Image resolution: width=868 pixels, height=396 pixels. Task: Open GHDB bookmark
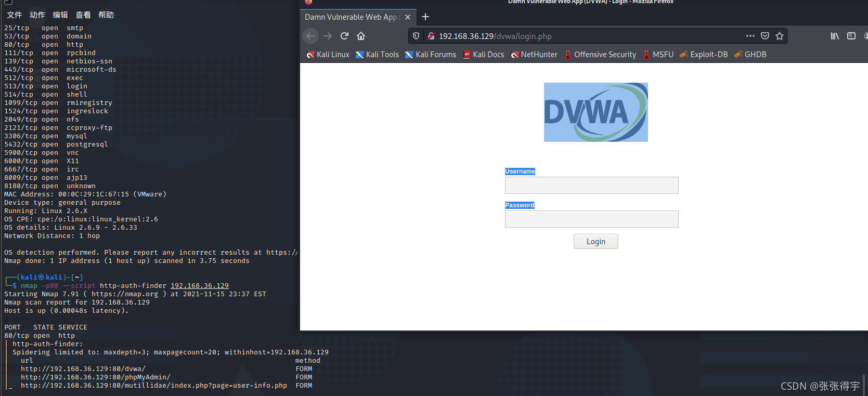(x=750, y=55)
